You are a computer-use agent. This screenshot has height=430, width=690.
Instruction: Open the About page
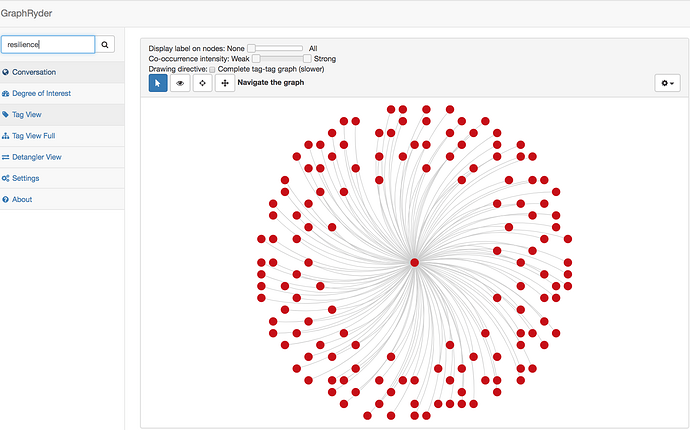(62, 199)
